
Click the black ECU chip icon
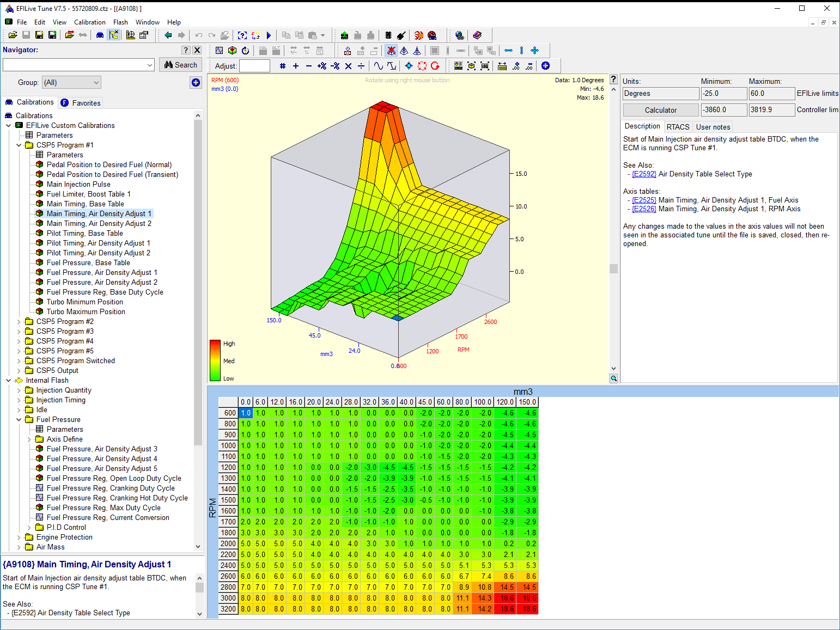388,35
